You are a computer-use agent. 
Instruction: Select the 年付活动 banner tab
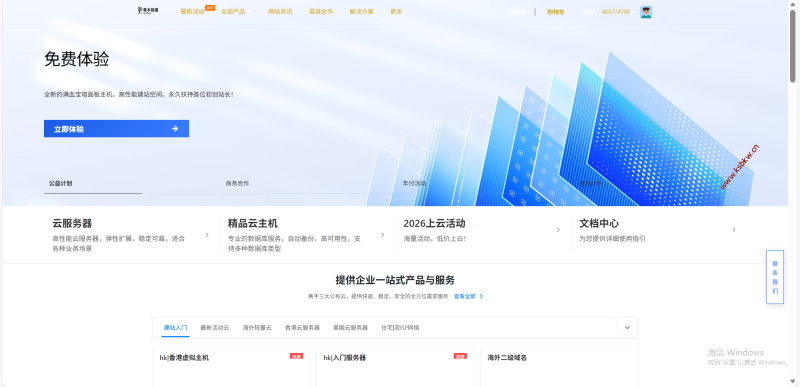[x=414, y=183]
